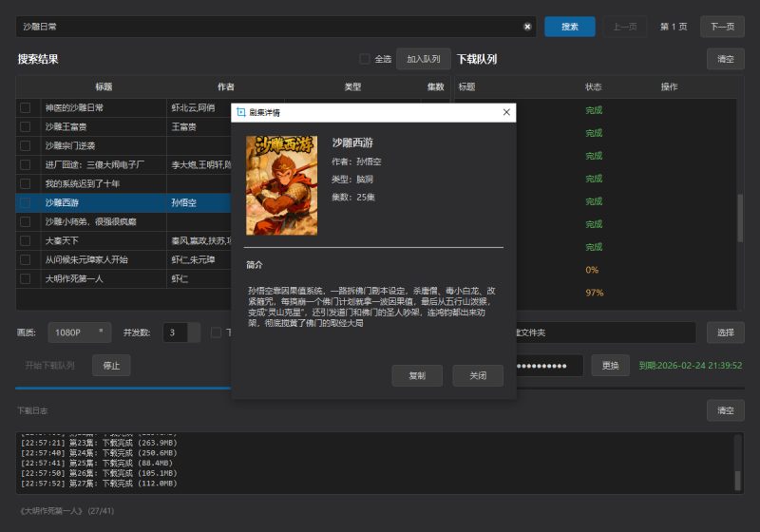Click into the 沙雕日常 search field
This screenshot has height=532, width=760.
(x=266, y=27)
